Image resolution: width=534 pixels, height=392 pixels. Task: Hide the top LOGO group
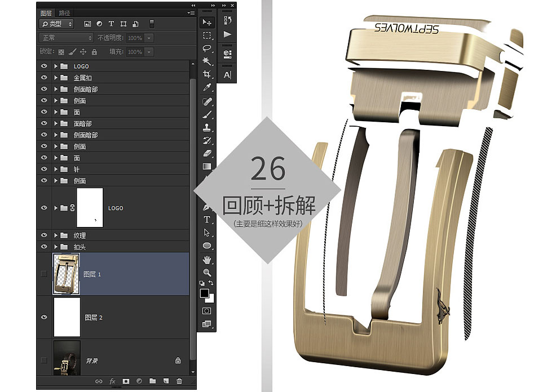[x=44, y=66]
